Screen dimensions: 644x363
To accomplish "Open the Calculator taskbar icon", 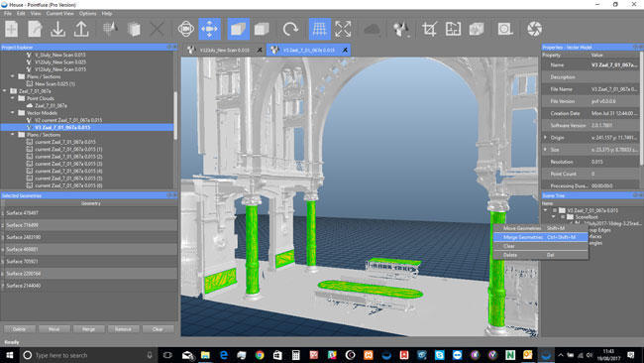I will tap(295, 355).
